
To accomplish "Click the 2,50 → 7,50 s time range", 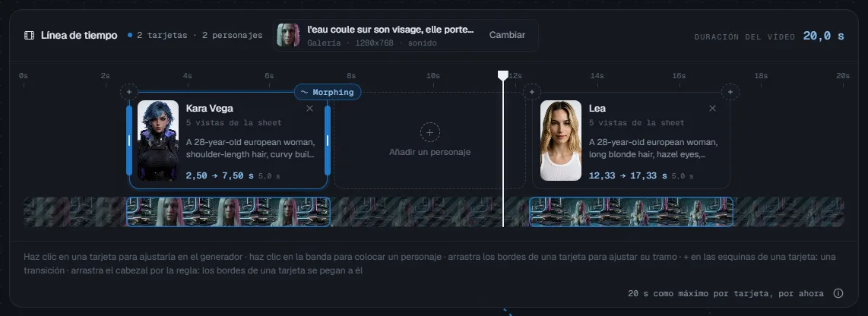I will 220,175.
